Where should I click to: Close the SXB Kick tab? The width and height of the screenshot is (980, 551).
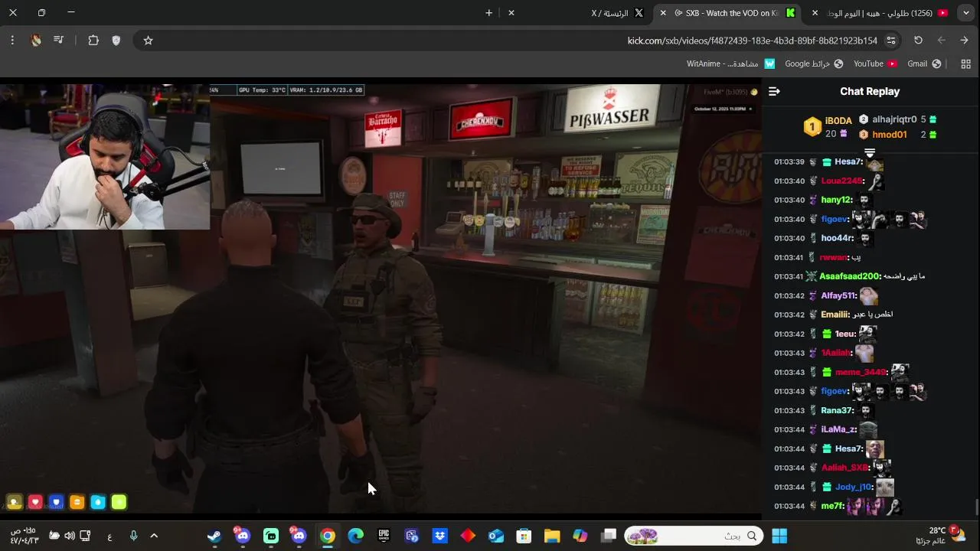pyautogui.click(x=663, y=13)
